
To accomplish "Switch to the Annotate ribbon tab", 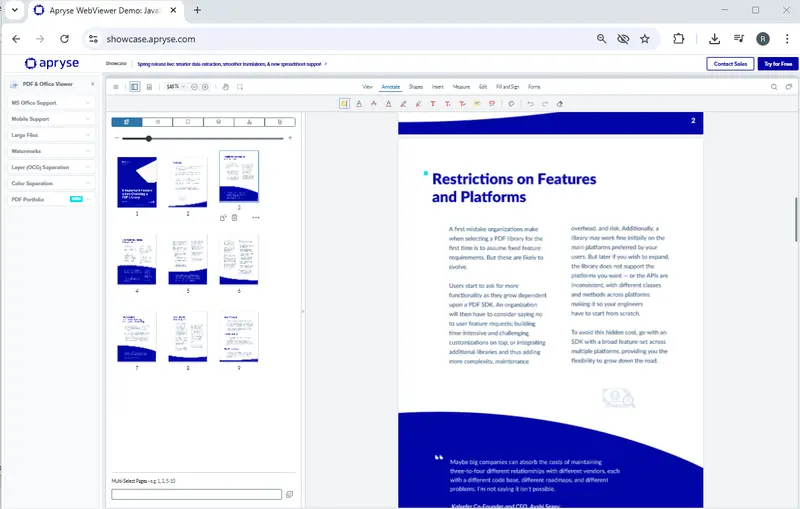I will click(x=391, y=87).
